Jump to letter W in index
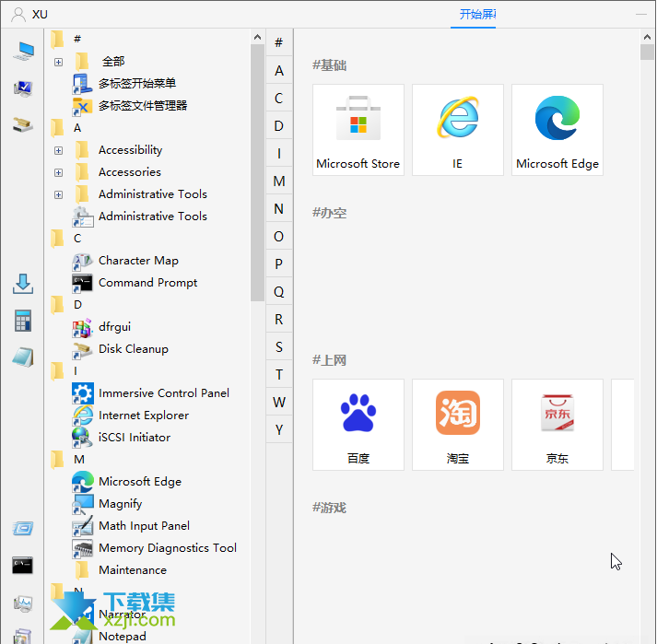657x644 pixels. [x=279, y=403]
